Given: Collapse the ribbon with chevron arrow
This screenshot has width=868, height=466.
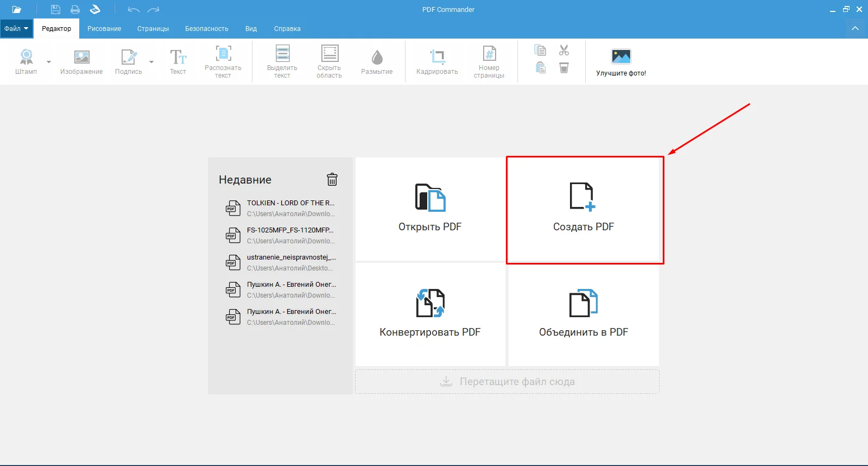Looking at the screenshot, I should pos(855,28).
